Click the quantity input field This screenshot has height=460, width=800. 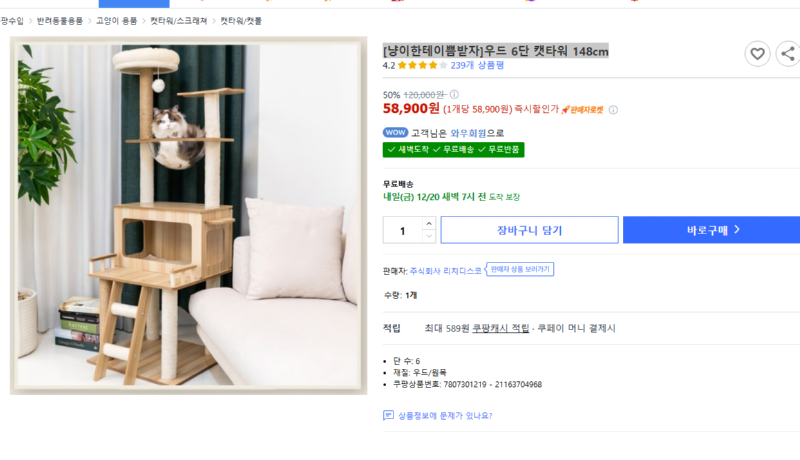pos(403,230)
